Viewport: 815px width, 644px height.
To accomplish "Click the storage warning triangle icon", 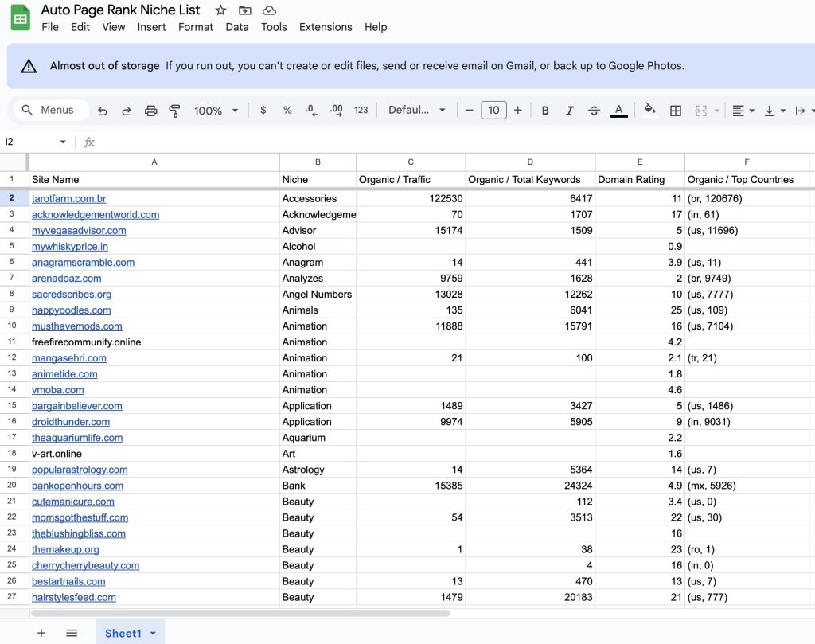I will click(29, 66).
